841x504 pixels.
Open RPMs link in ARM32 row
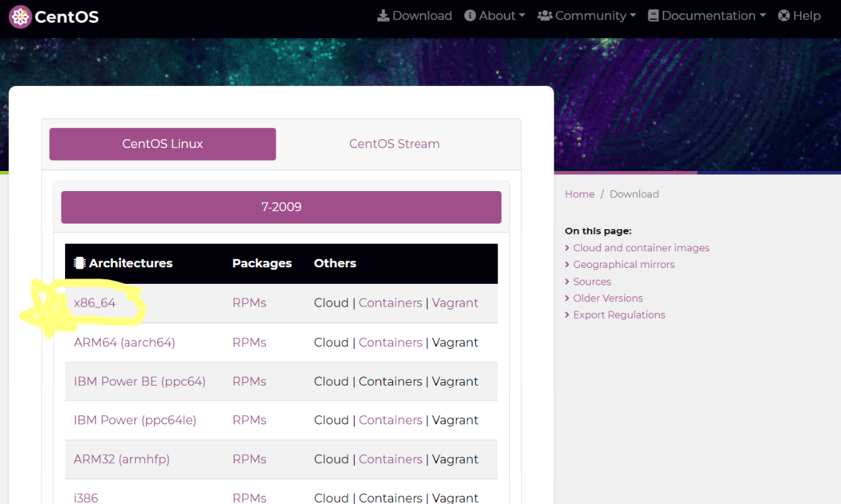click(249, 459)
